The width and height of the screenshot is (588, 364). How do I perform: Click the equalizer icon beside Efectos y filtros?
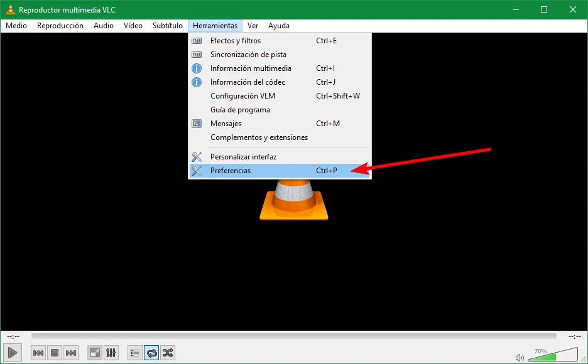pos(197,40)
